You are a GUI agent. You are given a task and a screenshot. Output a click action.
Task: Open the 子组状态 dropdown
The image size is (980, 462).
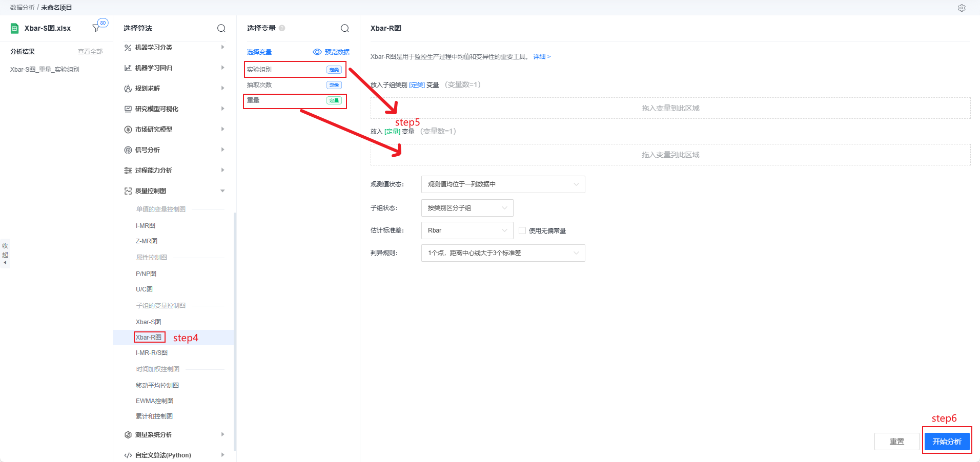(467, 208)
